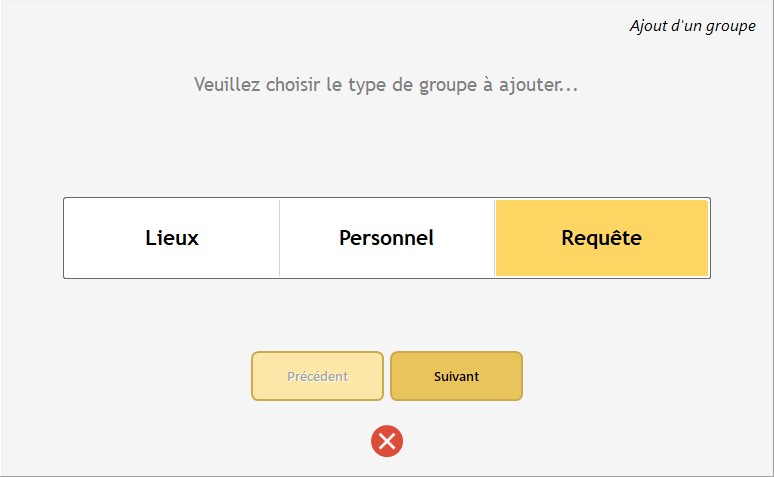Select the Personnel group type
Viewport: 774px width, 477px height.
click(x=386, y=238)
